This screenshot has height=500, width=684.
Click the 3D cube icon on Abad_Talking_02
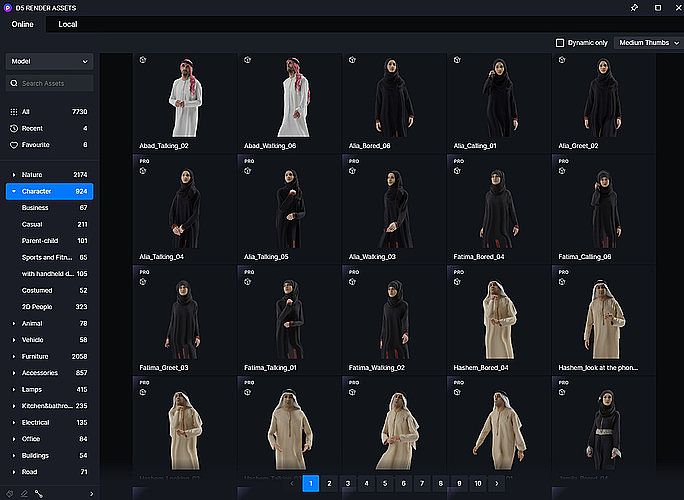(x=143, y=60)
